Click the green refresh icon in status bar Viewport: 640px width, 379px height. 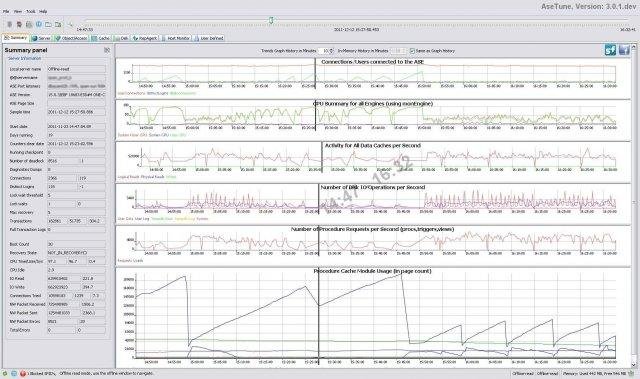coord(5,373)
